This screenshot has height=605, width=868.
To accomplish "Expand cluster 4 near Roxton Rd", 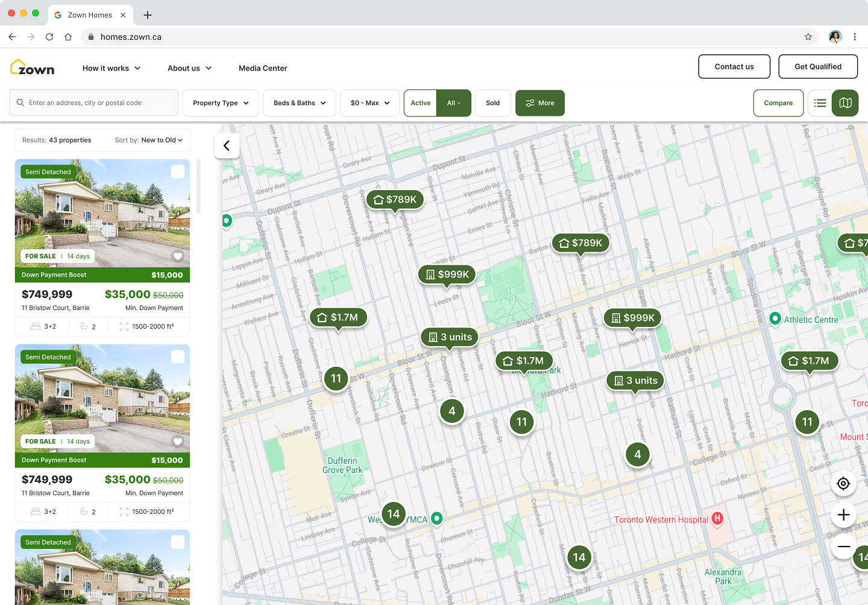I will (452, 411).
